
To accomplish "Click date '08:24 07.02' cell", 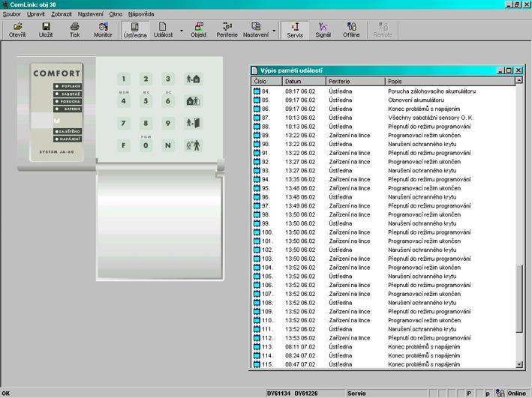I will pos(300,355).
